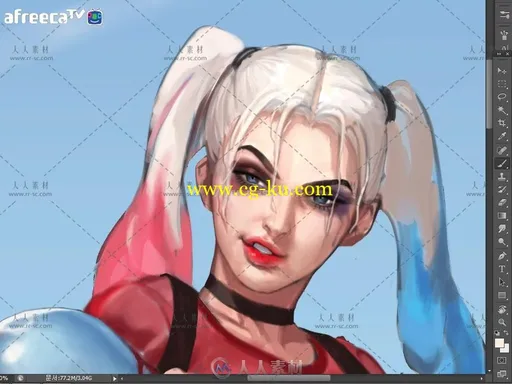This screenshot has width=512, height=384.
Task: Close the tools panel
Action: pos(508,54)
